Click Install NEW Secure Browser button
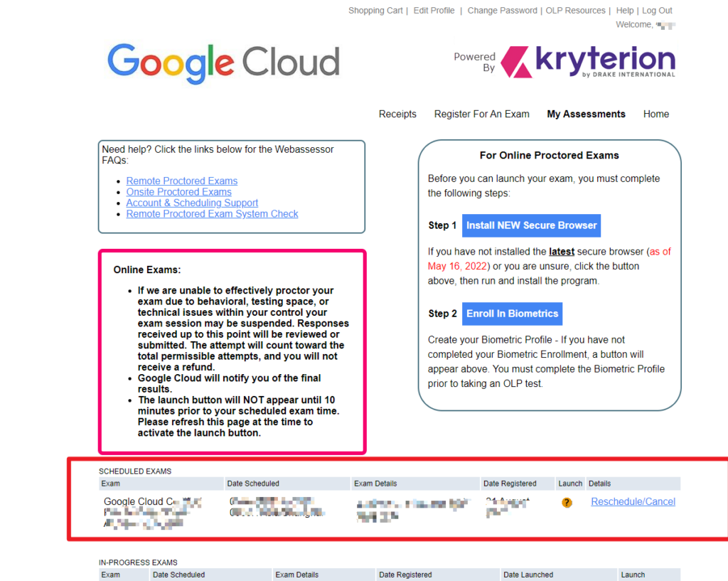The image size is (728, 581). click(531, 225)
